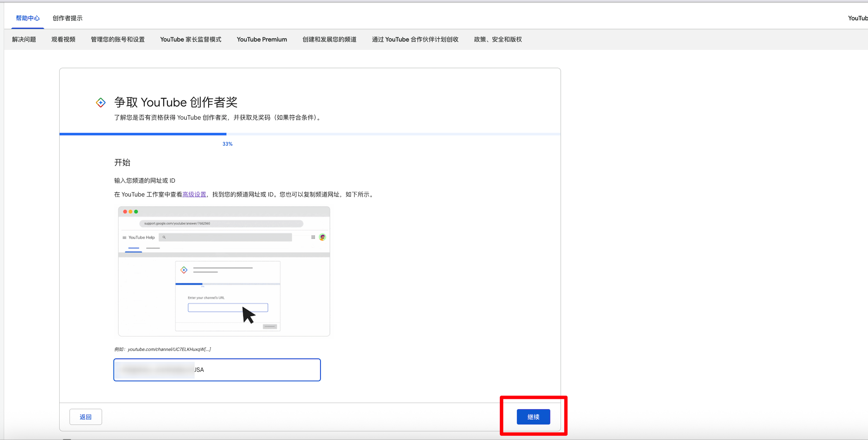Open the 观看视频 menu item
Screen dimensions: 868x440
pyautogui.click(x=63, y=39)
